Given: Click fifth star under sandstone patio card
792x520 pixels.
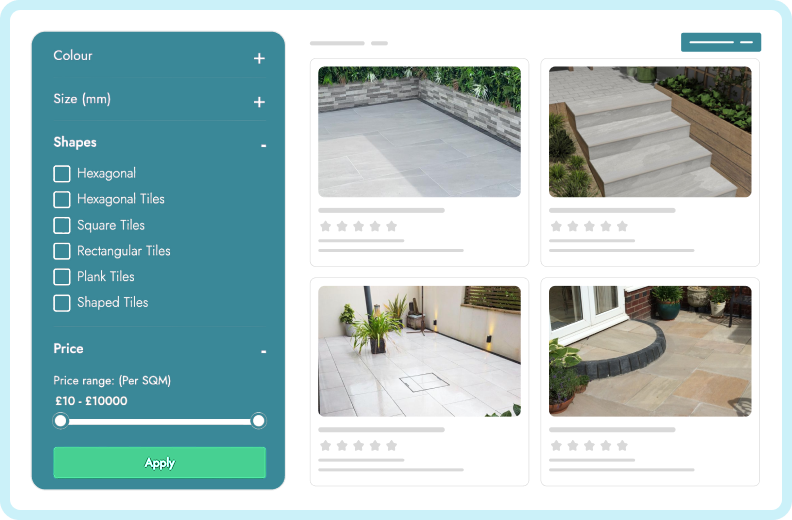Looking at the screenshot, I should coord(622,445).
